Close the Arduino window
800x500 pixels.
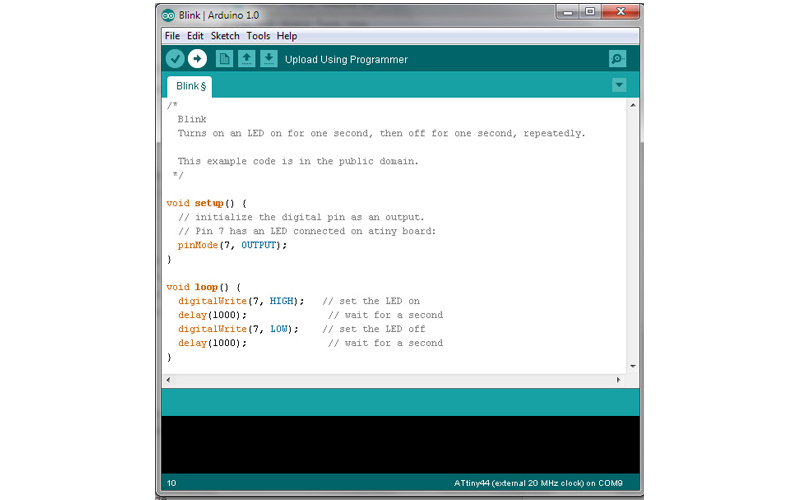[x=620, y=12]
